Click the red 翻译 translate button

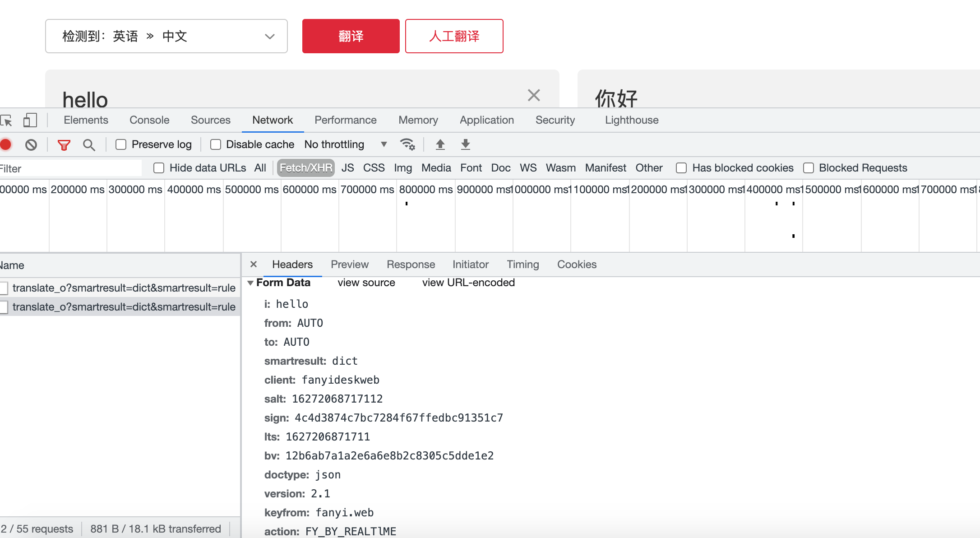351,36
